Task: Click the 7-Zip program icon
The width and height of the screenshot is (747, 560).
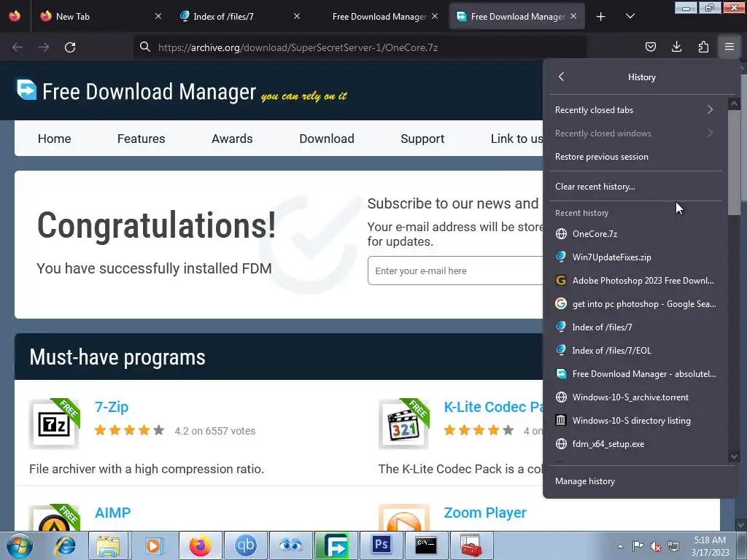Action: pos(54,424)
